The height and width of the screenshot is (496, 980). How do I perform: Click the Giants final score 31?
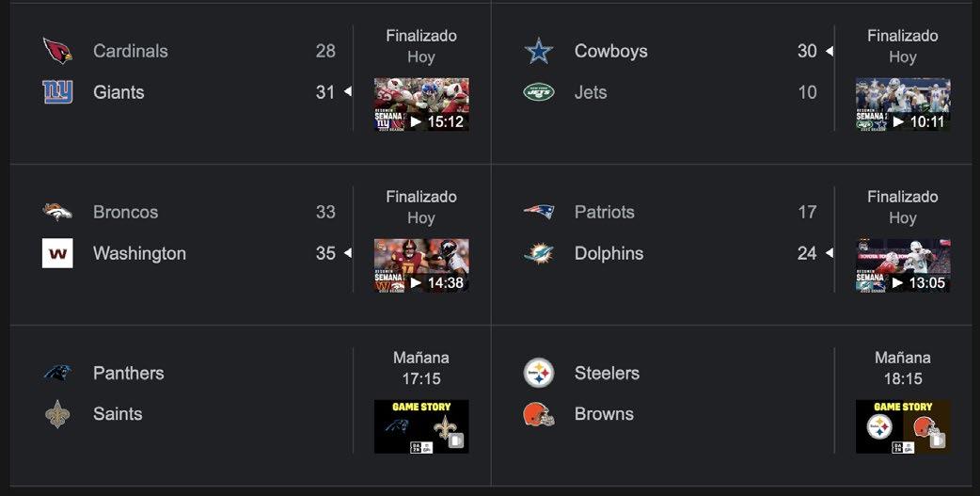325,92
